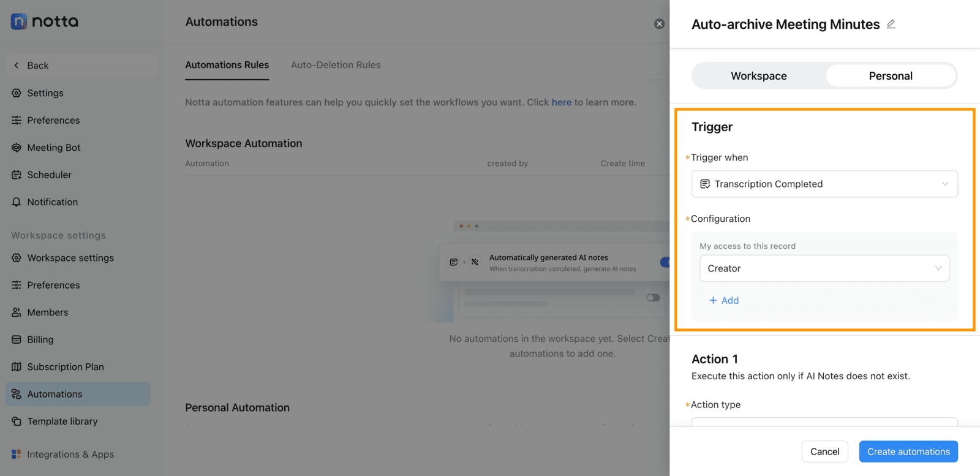Screen dimensions: 980x476
Task: Expand the trigger dropdown chevron arrow
Action: 945,184
